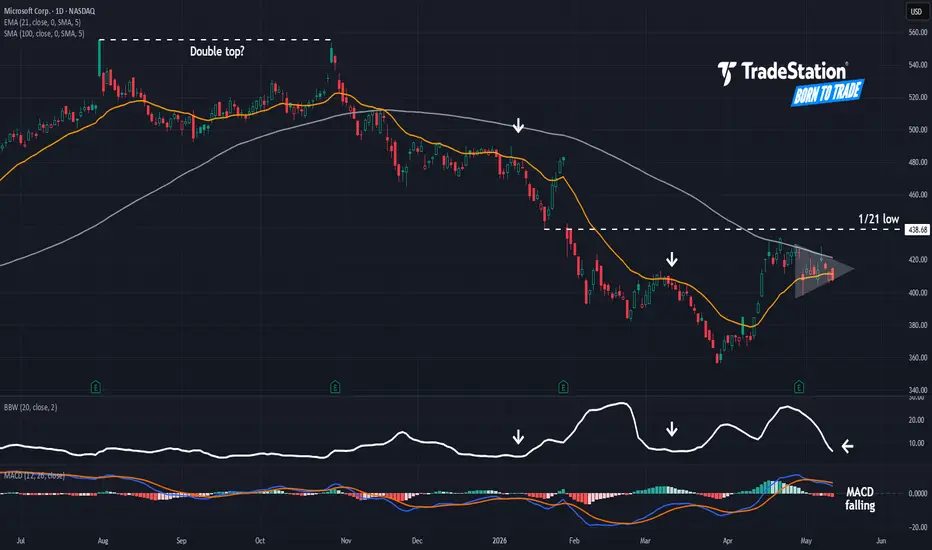
Task: Click the 540.00 price axis label
Action: (918, 65)
